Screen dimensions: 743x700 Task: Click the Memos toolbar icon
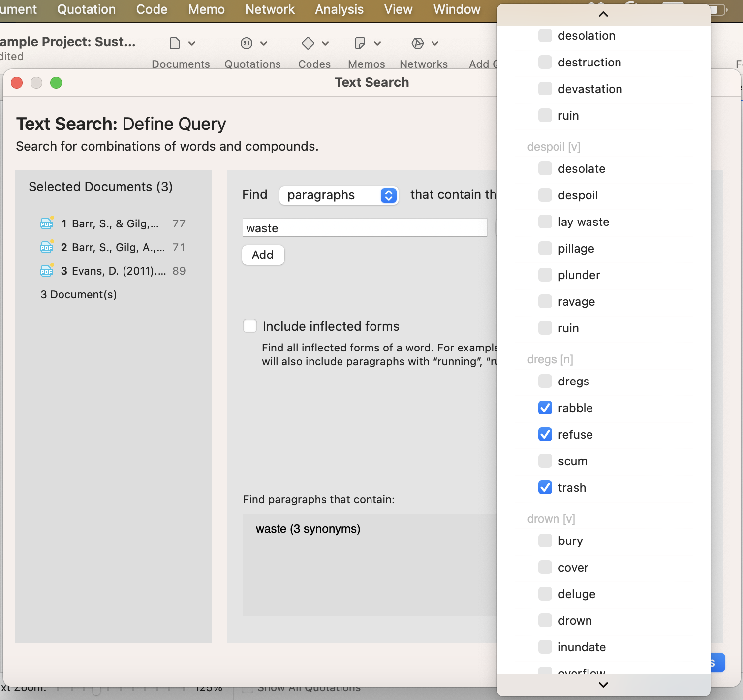coord(360,44)
